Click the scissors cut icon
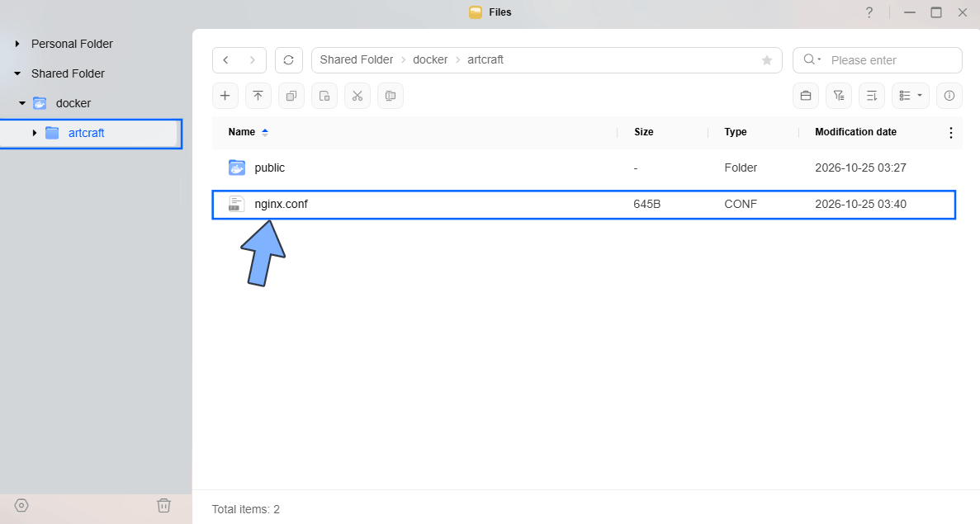The width and height of the screenshot is (980, 524). (357, 96)
